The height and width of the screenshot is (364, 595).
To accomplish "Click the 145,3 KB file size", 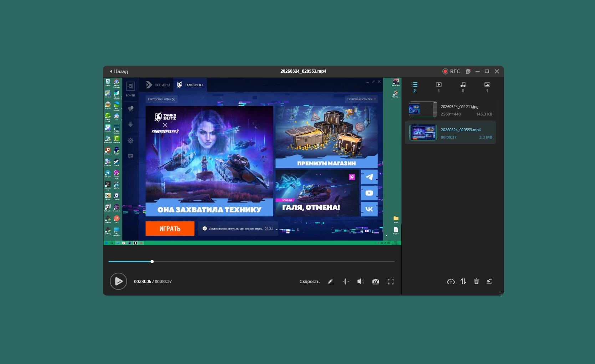I will coord(484,114).
